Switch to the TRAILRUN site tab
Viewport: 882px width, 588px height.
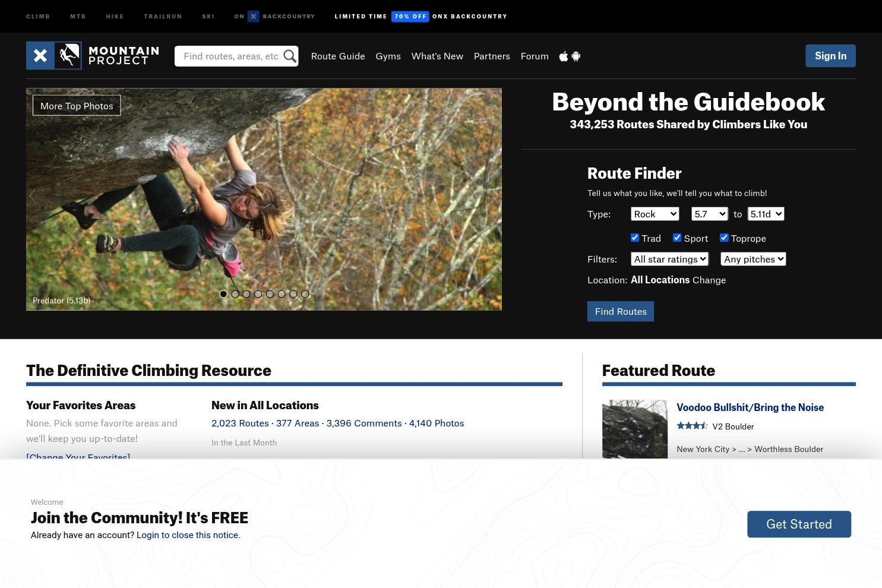click(163, 16)
